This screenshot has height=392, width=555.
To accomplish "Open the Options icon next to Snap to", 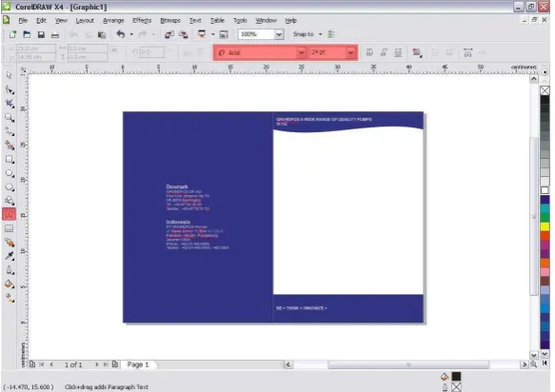I will [x=331, y=34].
